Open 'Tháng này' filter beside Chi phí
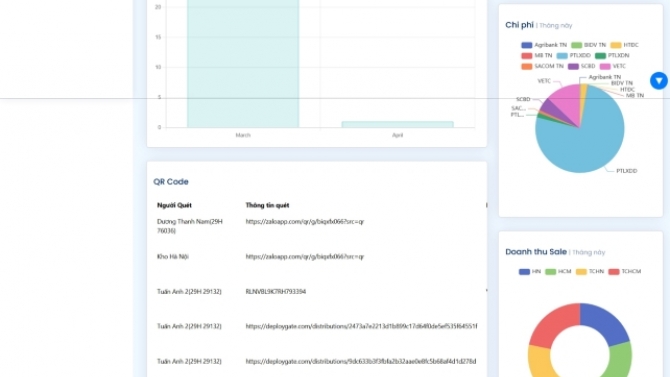This screenshot has width=670, height=377. pos(555,26)
